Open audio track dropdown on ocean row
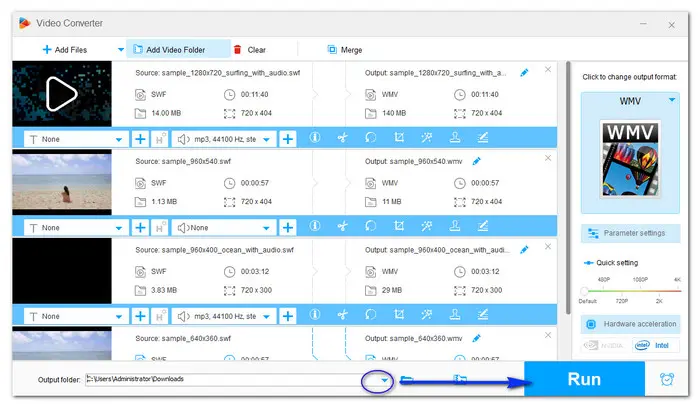The width and height of the screenshot is (700, 407). pyautogui.click(x=224, y=316)
